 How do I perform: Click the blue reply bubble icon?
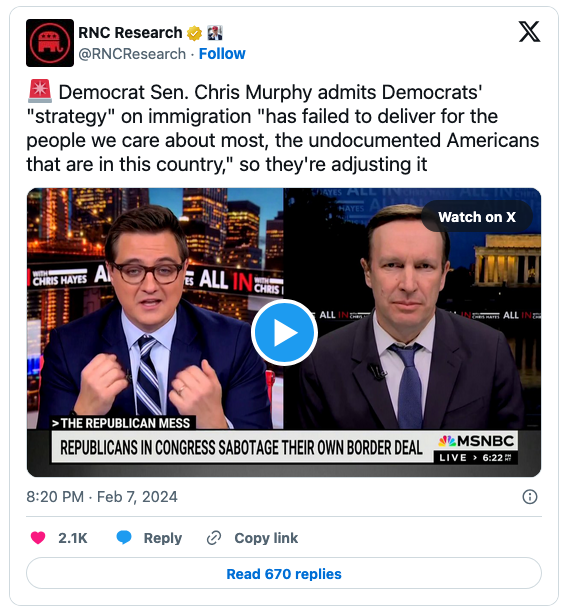pos(124,538)
